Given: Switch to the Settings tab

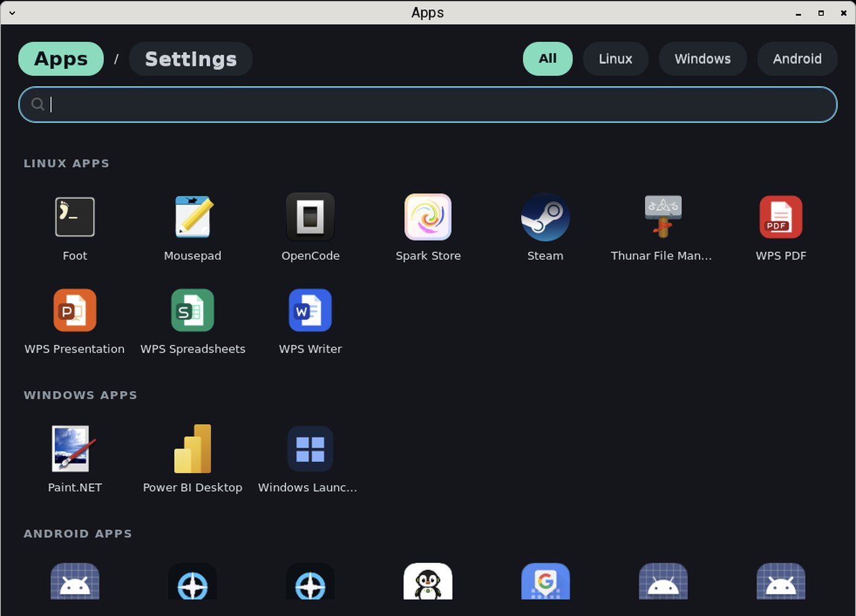Looking at the screenshot, I should click(x=191, y=59).
